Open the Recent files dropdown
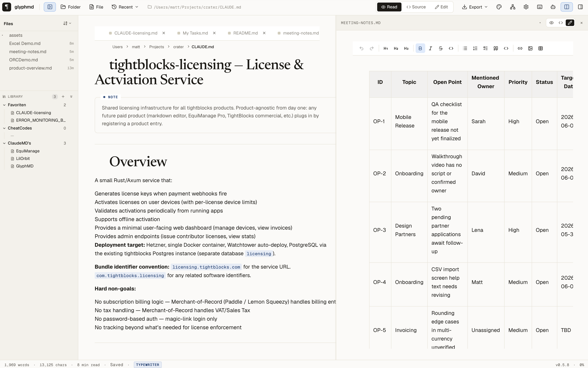Viewport: 588px width, 368px height. click(x=125, y=7)
